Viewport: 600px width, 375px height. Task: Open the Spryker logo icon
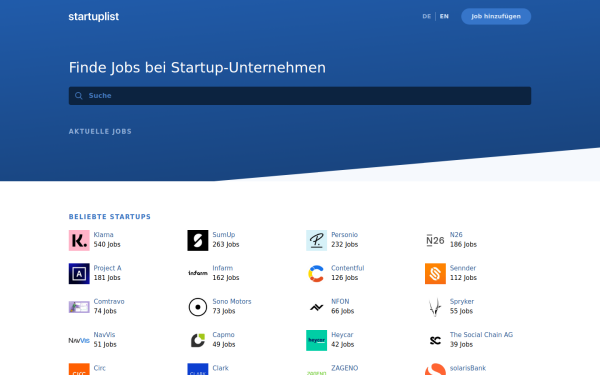tap(435, 307)
